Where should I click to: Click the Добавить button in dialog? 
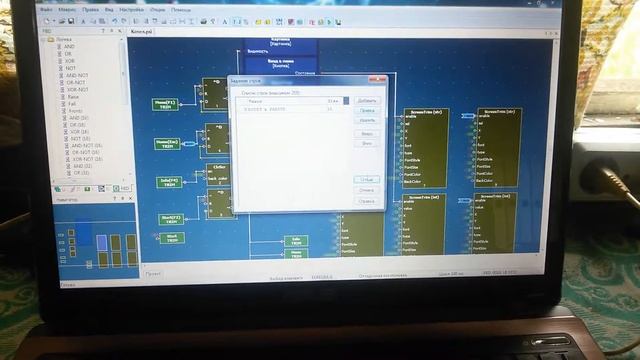pos(367,100)
